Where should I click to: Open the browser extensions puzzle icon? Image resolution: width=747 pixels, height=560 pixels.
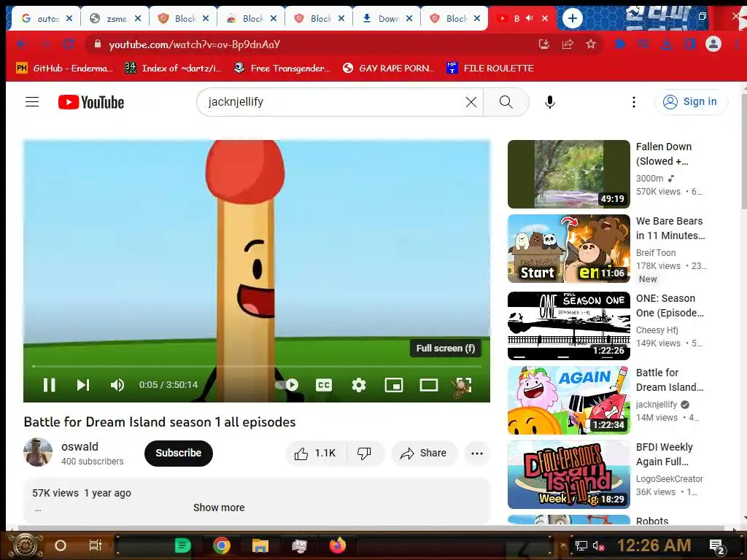click(619, 44)
